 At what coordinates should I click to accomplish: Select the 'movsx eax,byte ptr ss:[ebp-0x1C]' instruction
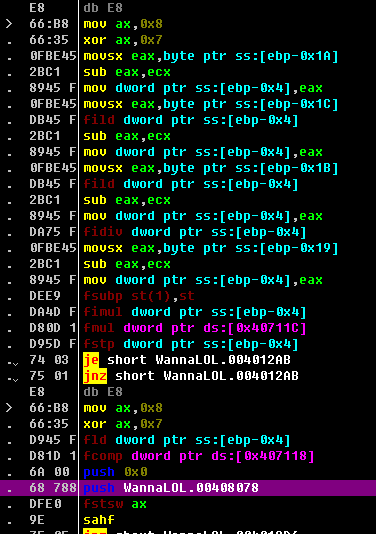(211, 104)
